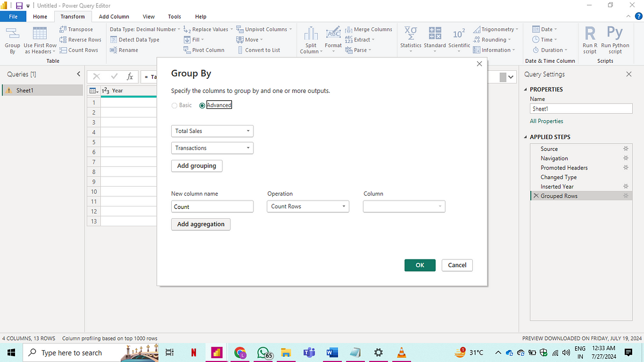Open the Transactions grouping dropdown
The width and height of the screenshot is (644, 362).
pyautogui.click(x=212, y=148)
